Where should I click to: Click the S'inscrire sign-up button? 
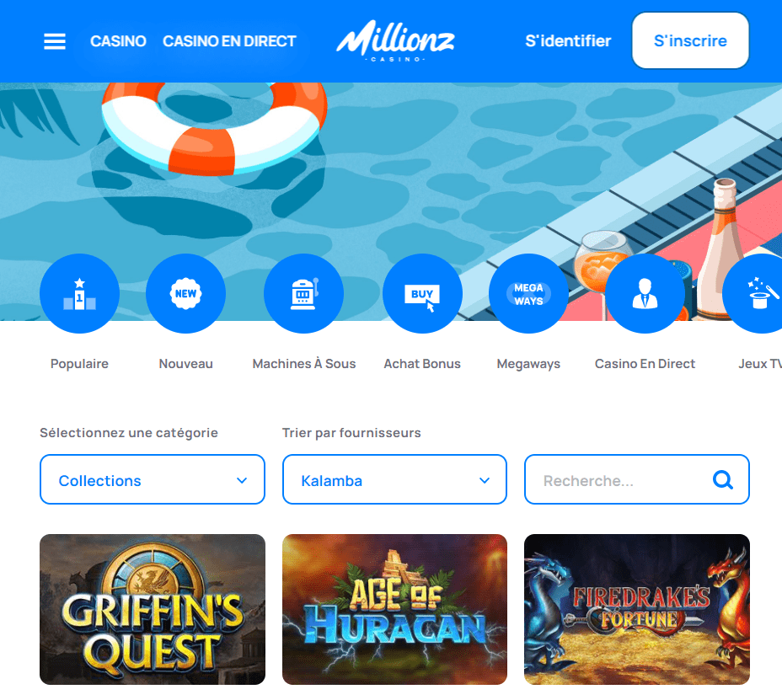coord(690,40)
